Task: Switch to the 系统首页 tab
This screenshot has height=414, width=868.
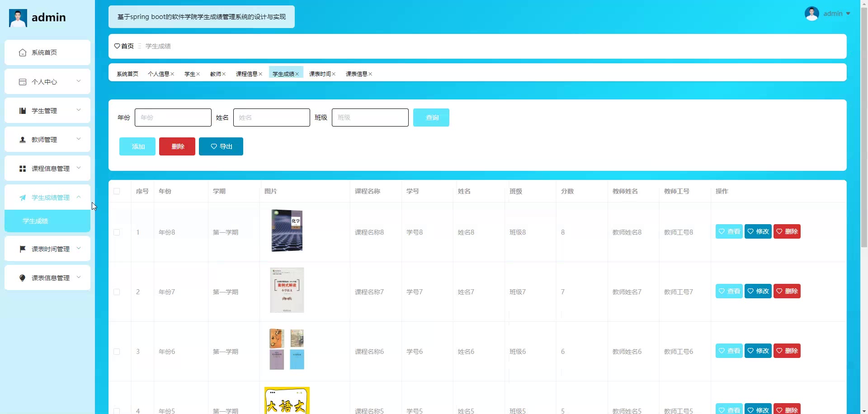Action: [x=127, y=74]
